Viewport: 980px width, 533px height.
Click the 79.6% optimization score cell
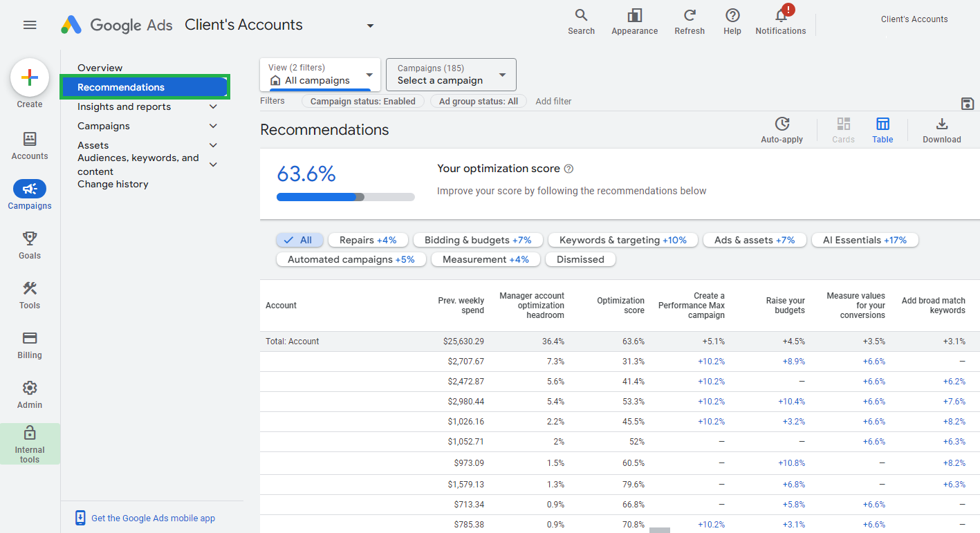[x=633, y=485]
